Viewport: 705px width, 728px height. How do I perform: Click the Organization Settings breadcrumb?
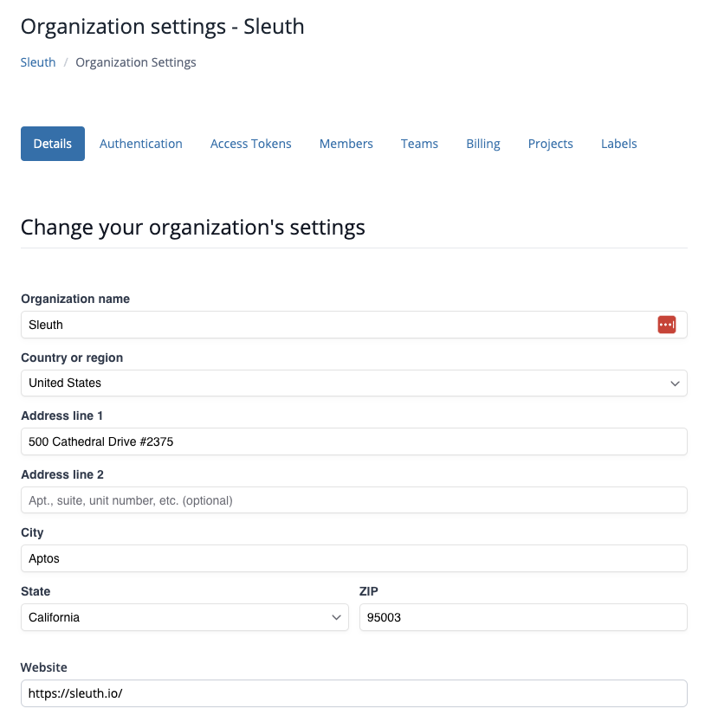pyautogui.click(x=136, y=62)
